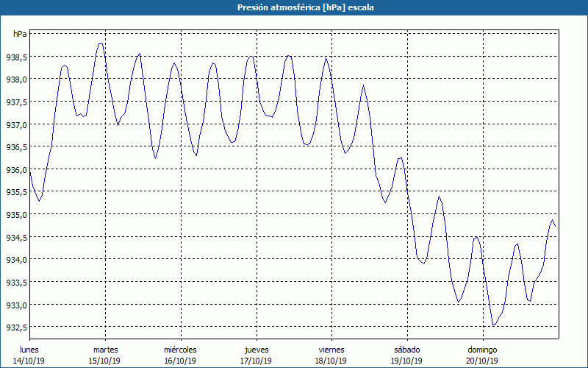Click the 'viernes' day label

click(x=331, y=350)
